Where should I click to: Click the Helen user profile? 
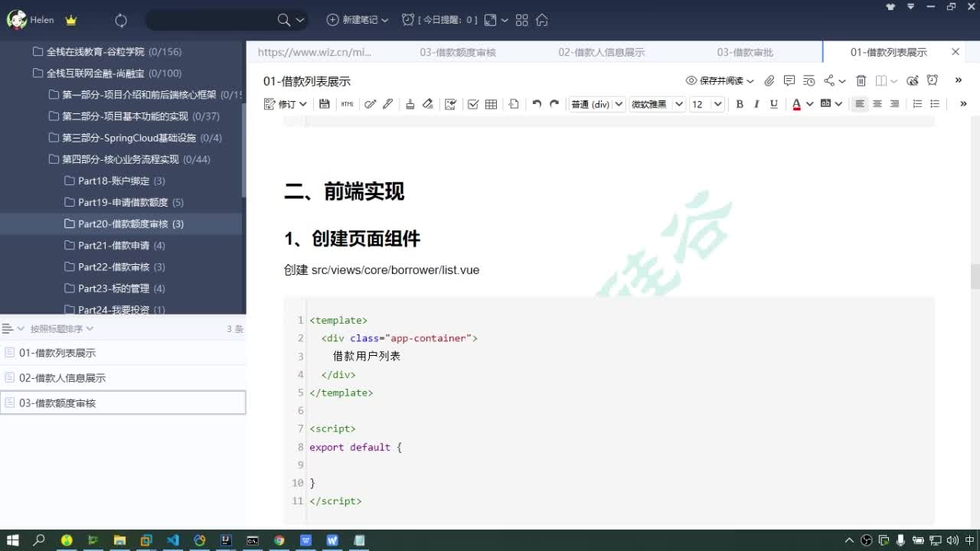pos(31,20)
